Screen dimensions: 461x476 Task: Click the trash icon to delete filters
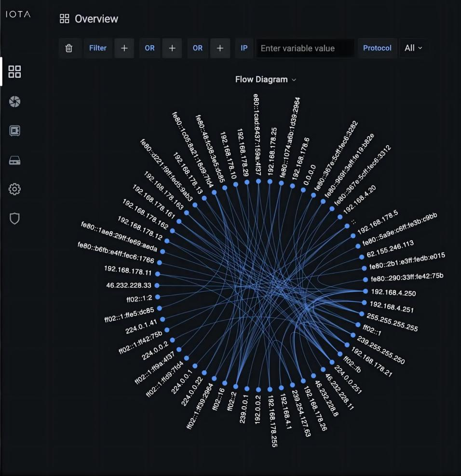69,48
